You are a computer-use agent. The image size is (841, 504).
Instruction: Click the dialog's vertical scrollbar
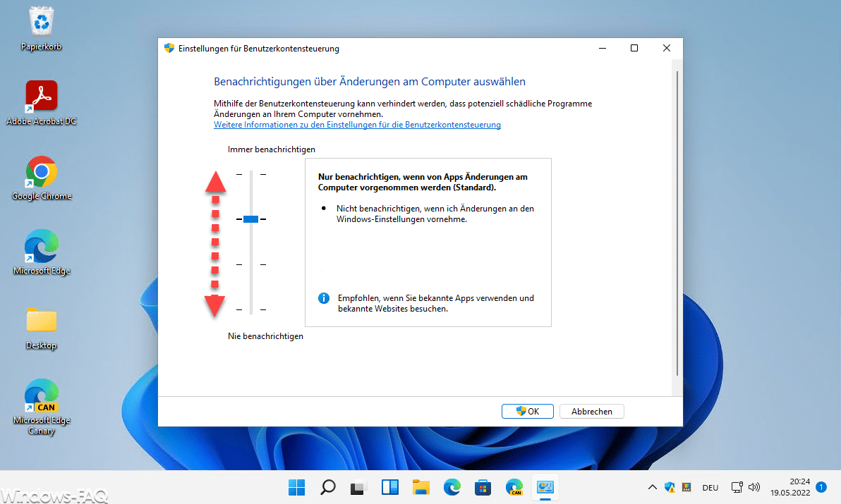pyautogui.click(x=677, y=223)
